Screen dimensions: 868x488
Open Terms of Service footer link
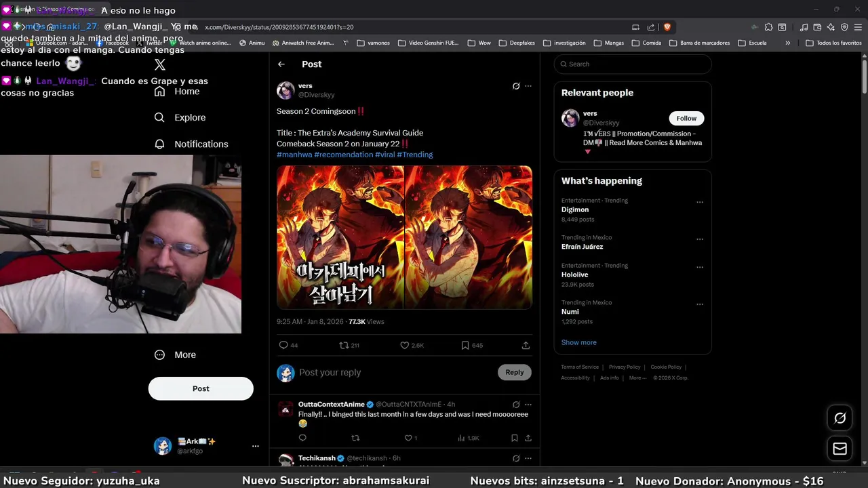(580, 367)
